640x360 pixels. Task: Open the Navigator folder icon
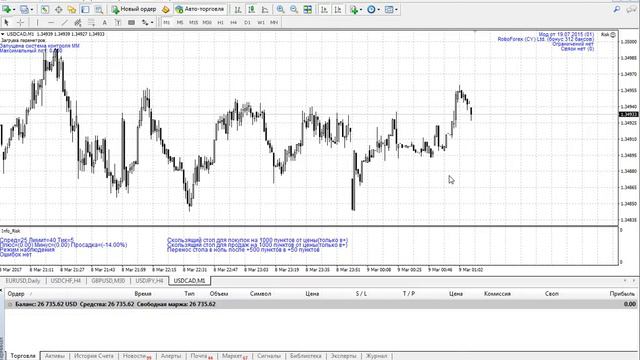click(72, 9)
